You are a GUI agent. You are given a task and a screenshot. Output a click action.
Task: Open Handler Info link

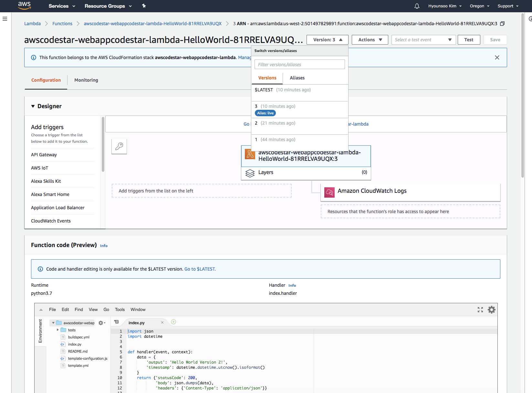[292, 285]
